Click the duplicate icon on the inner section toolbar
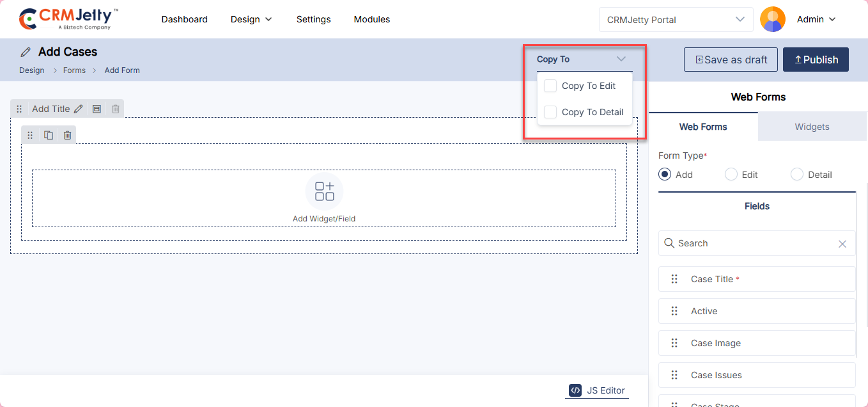Screen dimensions: 868x407 tap(49, 135)
